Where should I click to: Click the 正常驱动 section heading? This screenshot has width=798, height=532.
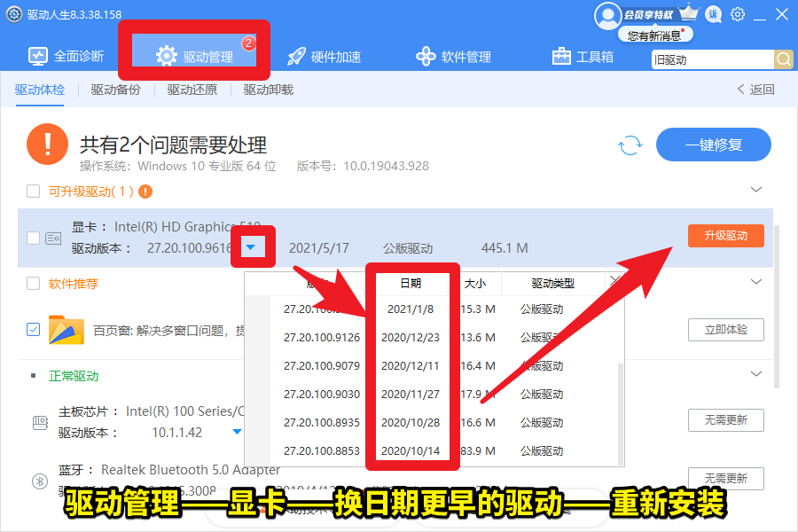[x=74, y=376]
